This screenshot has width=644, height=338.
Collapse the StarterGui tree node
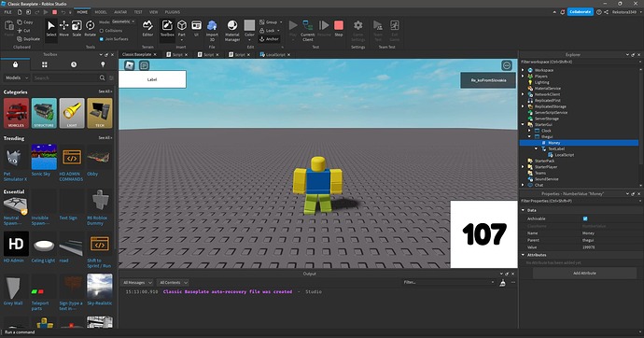click(523, 124)
